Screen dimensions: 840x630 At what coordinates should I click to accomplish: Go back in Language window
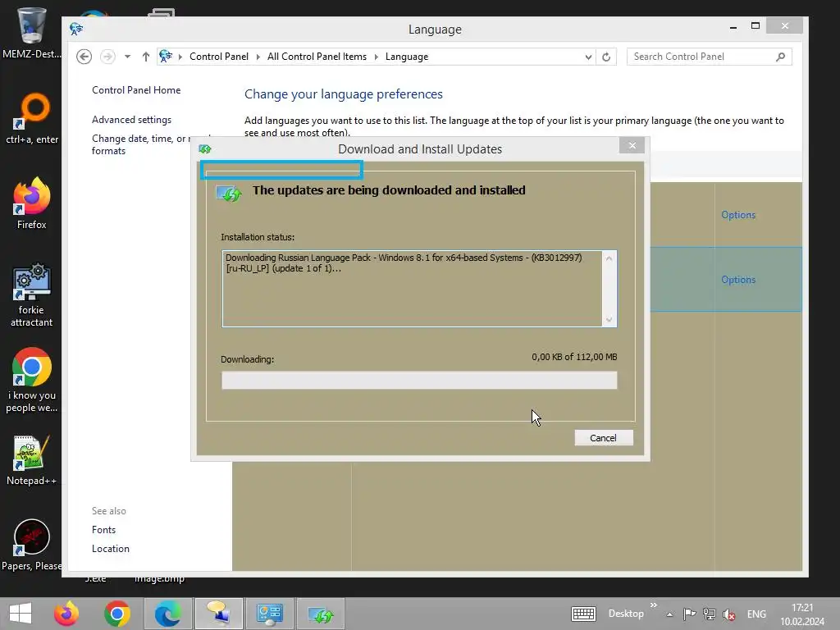pyautogui.click(x=84, y=57)
